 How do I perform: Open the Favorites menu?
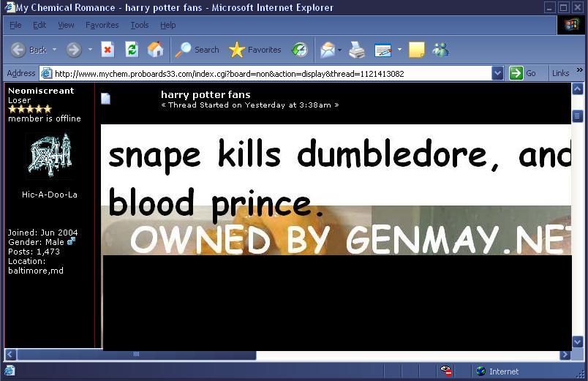(x=102, y=25)
